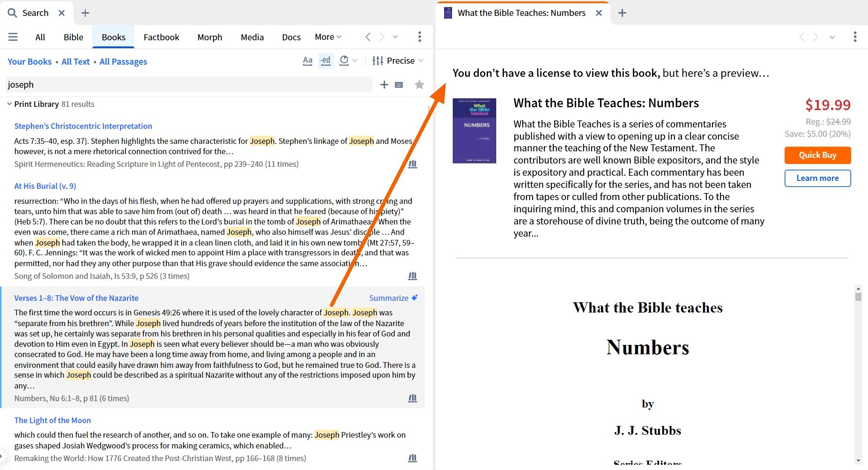Open The Light of the Moon result
The width and height of the screenshot is (868, 470).
coord(52,420)
